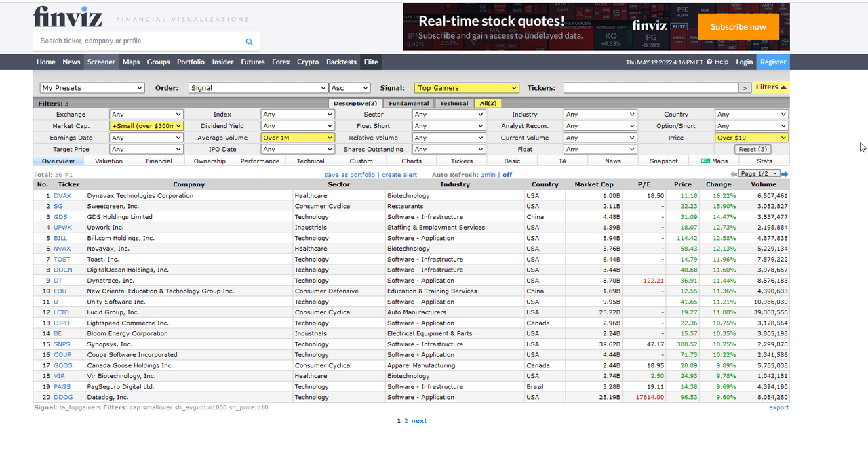Open the Sector filter dropdown
This screenshot has width=868, height=450.
point(449,115)
